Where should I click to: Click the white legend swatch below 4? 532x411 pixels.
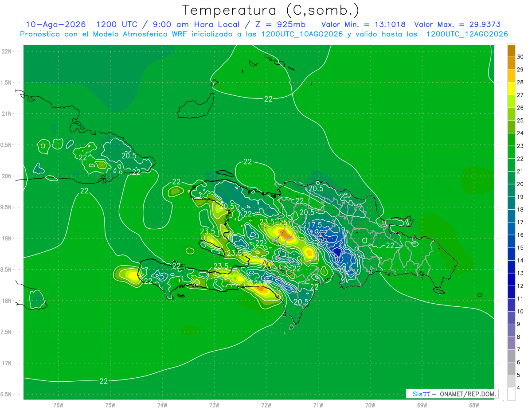click(x=511, y=394)
